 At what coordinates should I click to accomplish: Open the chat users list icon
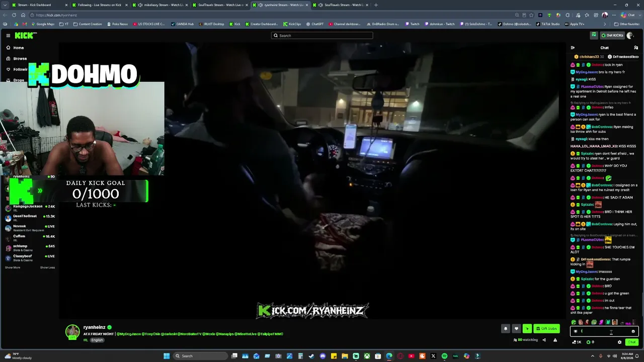click(x=636, y=48)
